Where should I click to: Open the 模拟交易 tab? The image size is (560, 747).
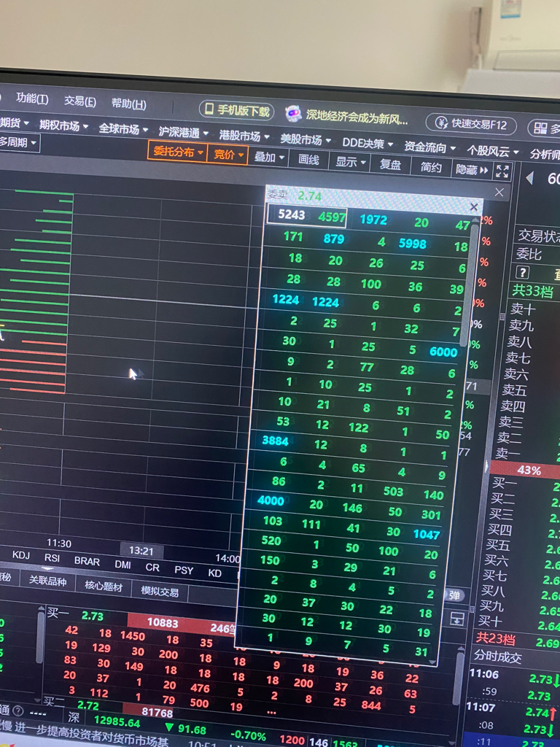(160, 591)
